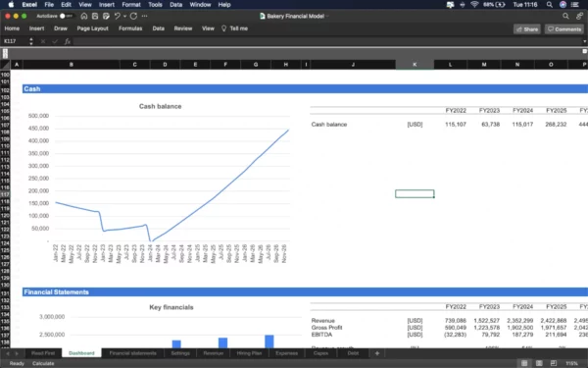Viewport: 588px width, 368px height.
Task: Undo the last action
Action: (118, 16)
